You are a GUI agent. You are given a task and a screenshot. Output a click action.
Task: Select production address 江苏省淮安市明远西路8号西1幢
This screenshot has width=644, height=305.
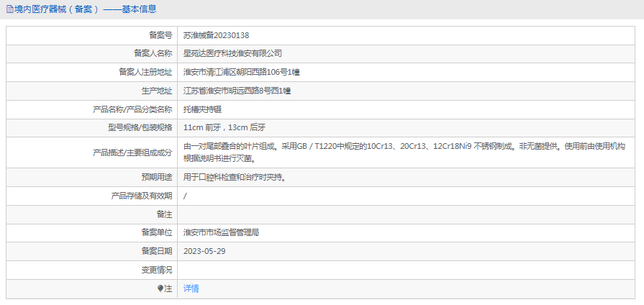(x=237, y=91)
